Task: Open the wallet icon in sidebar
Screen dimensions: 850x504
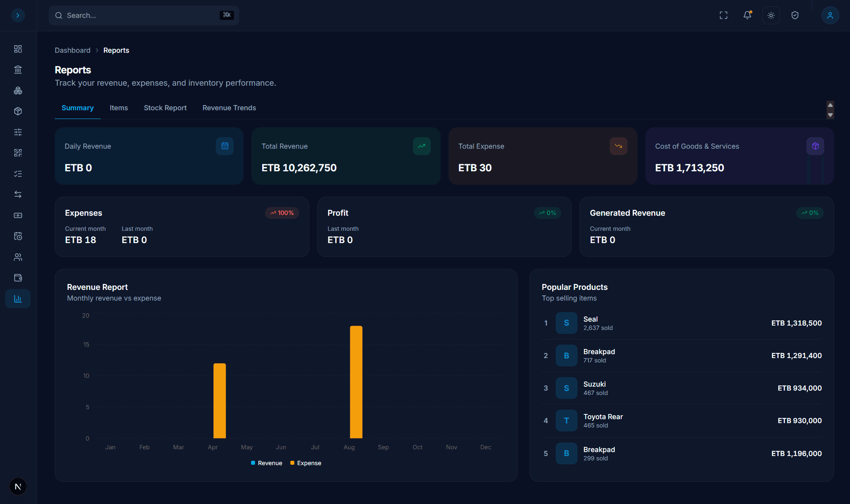Action: click(18, 278)
